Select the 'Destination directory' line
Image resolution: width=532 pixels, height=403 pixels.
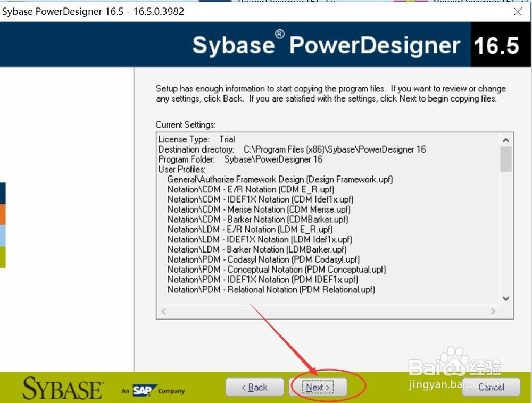[x=292, y=149]
